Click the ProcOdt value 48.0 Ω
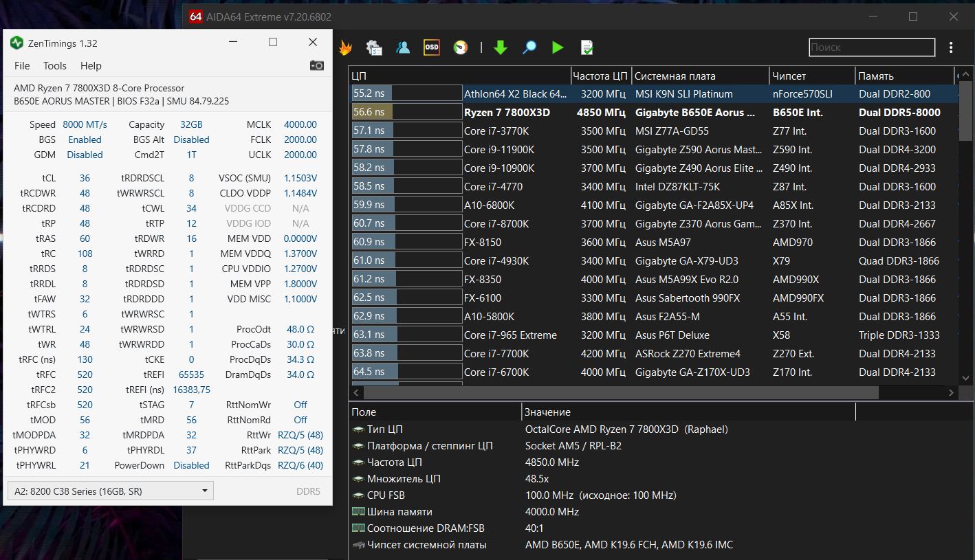Image resolution: width=975 pixels, height=560 pixels. [x=300, y=329]
